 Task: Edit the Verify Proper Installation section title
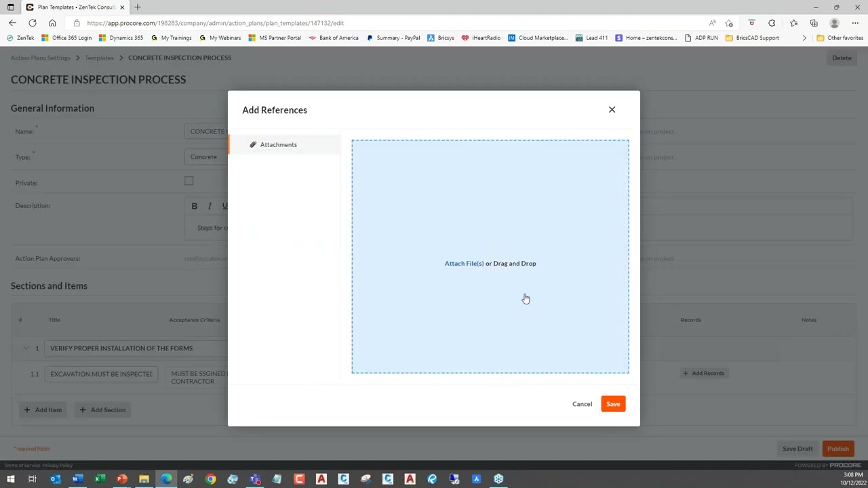point(135,348)
